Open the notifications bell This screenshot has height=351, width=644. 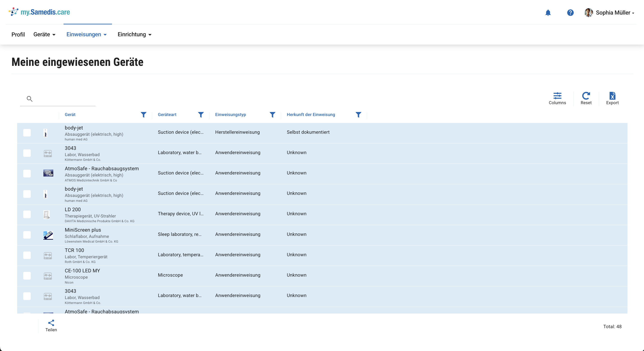[x=548, y=13]
